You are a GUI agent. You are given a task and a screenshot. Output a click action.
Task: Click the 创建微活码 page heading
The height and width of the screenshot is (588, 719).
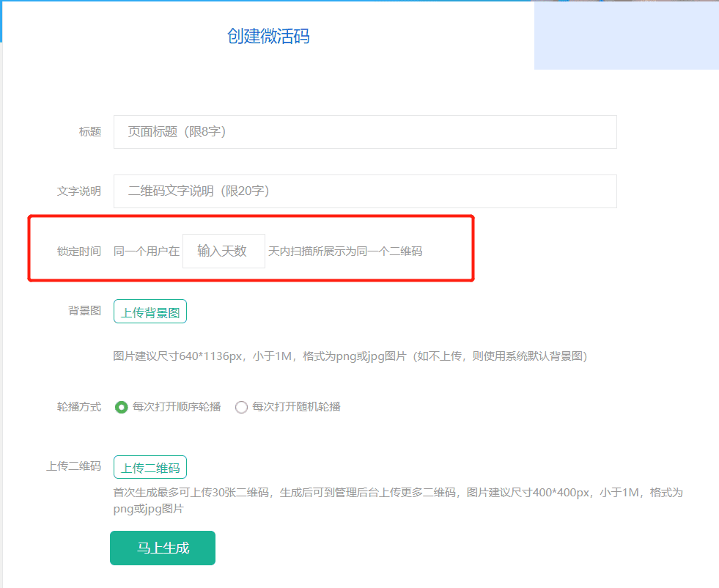click(268, 37)
